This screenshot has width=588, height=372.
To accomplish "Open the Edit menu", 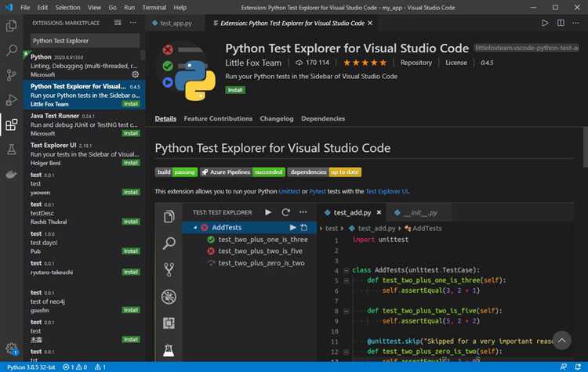I will click(42, 8).
